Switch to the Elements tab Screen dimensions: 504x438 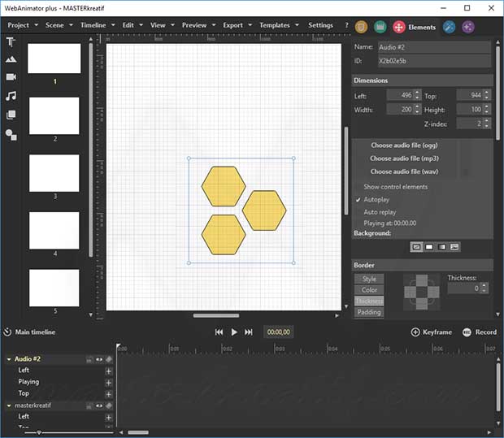(x=415, y=27)
